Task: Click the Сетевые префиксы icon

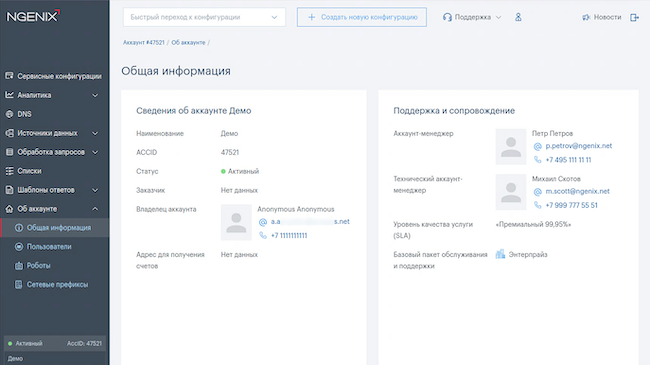Action: 19,285
